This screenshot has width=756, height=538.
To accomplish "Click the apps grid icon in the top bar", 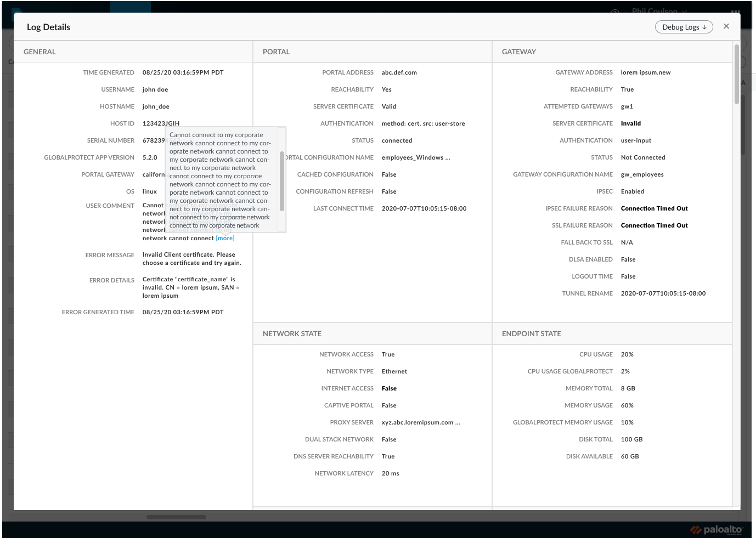I will 736,10.
